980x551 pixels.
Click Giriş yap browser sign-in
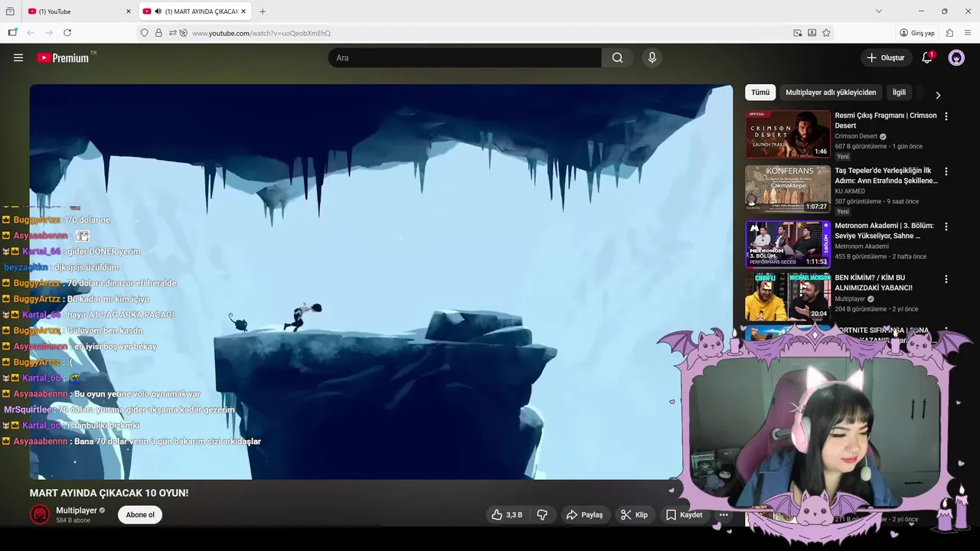(x=917, y=33)
